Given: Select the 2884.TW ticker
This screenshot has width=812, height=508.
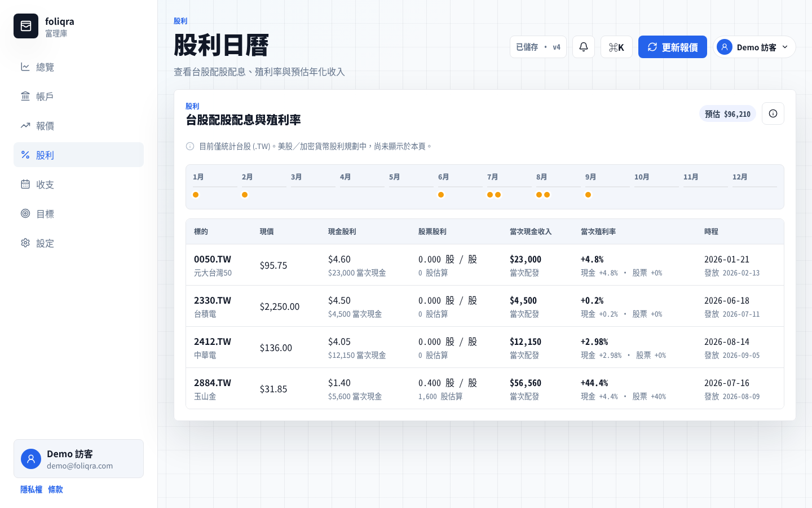Looking at the screenshot, I should pos(213,383).
